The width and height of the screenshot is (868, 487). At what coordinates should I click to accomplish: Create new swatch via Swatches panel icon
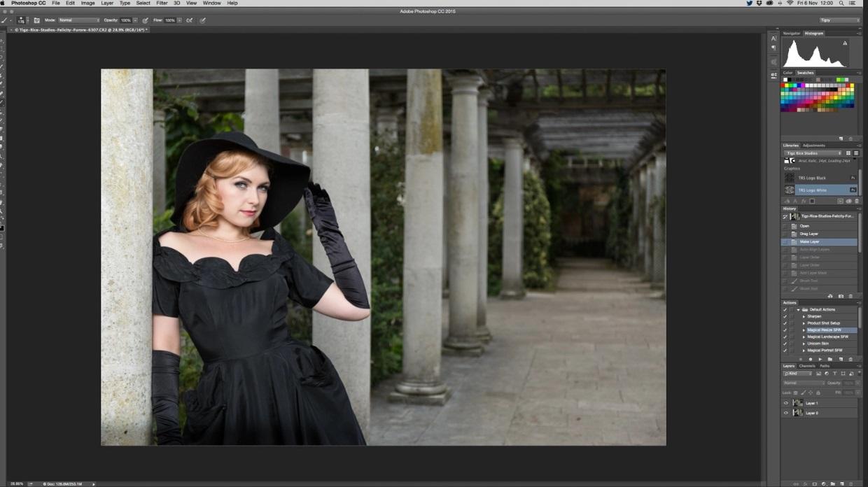coord(841,139)
